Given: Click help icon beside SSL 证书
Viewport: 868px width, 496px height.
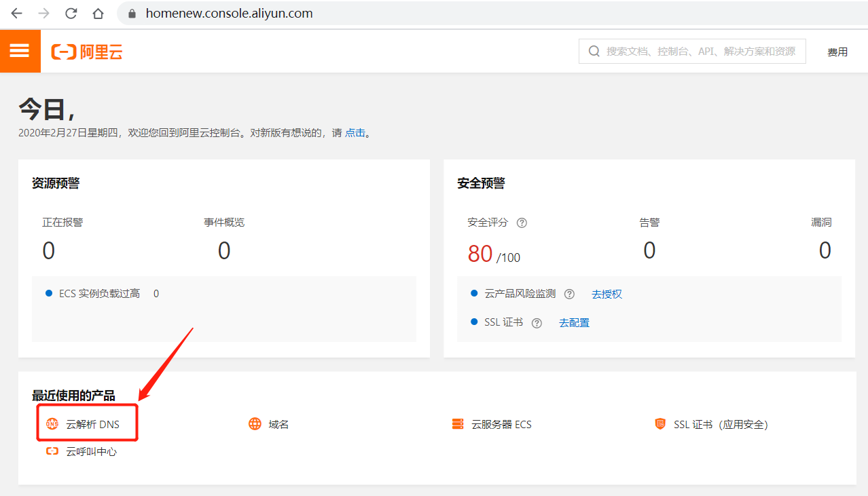Looking at the screenshot, I should coord(537,323).
